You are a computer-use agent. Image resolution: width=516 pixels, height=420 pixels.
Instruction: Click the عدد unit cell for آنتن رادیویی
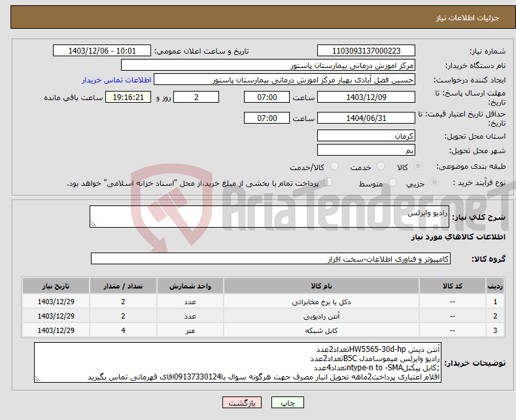pyautogui.click(x=190, y=316)
